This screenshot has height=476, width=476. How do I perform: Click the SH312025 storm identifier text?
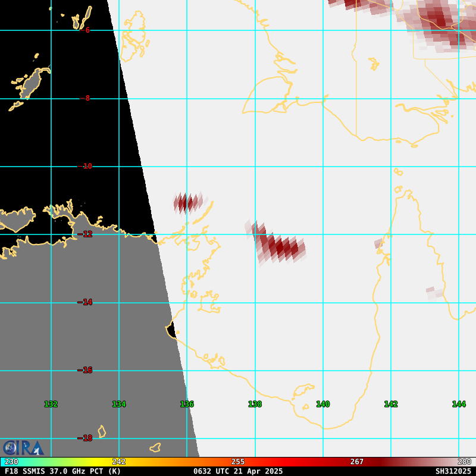coord(453,471)
